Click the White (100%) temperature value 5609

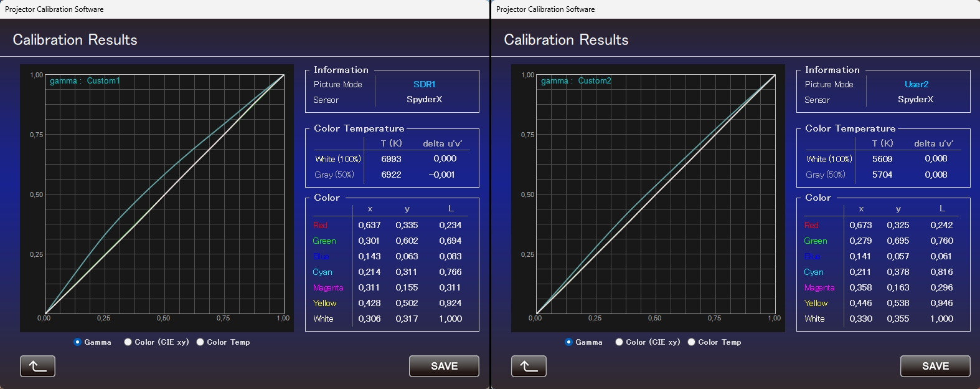(882, 159)
